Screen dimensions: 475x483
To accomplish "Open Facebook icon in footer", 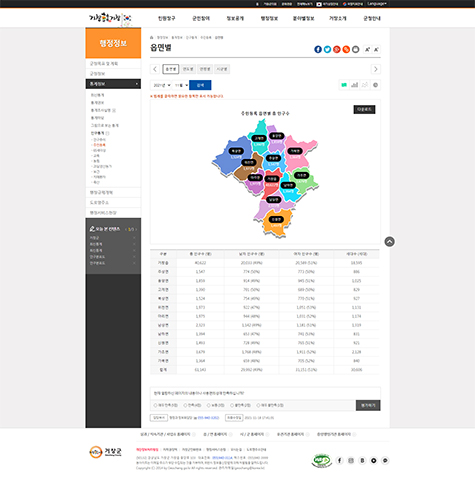I will coord(339,460).
